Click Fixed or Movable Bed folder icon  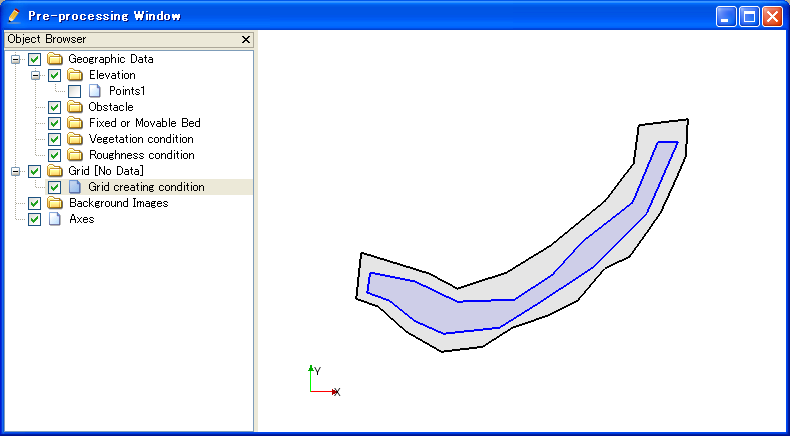coord(75,123)
